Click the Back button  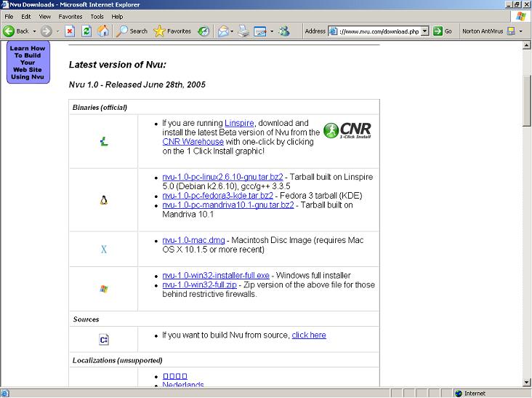(17, 31)
